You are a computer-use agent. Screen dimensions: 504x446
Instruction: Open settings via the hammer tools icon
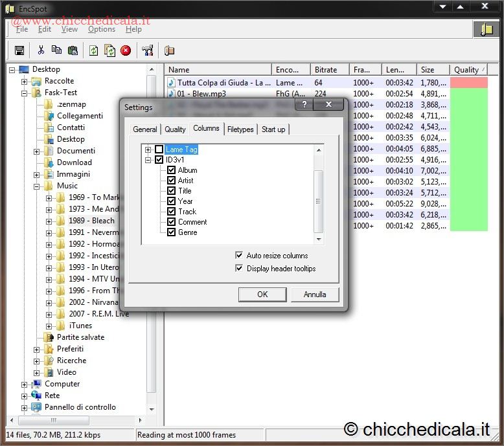point(147,50)
